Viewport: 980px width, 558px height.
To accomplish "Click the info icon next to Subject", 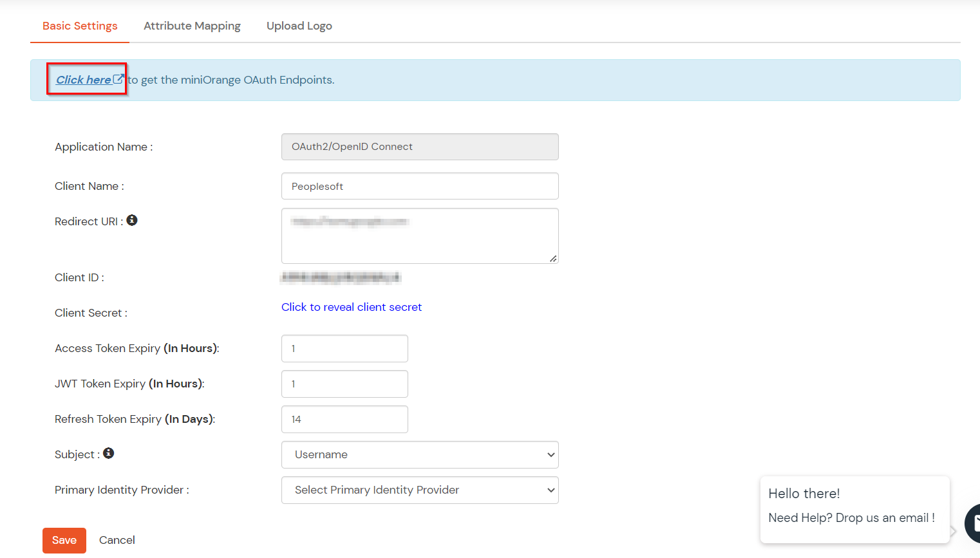I will (109, 453).
